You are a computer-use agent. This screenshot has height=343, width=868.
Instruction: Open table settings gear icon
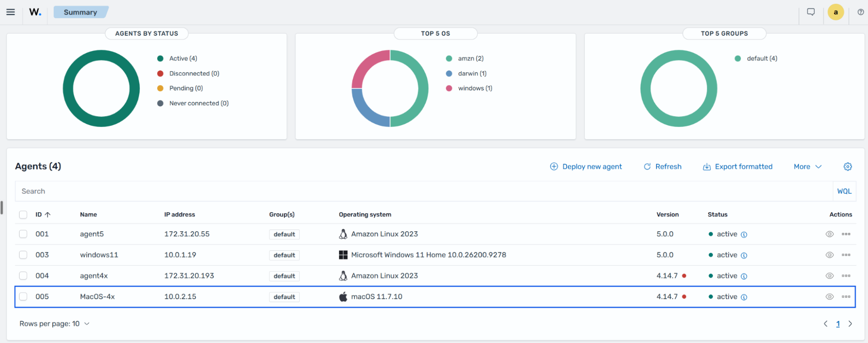click(848, 167)
